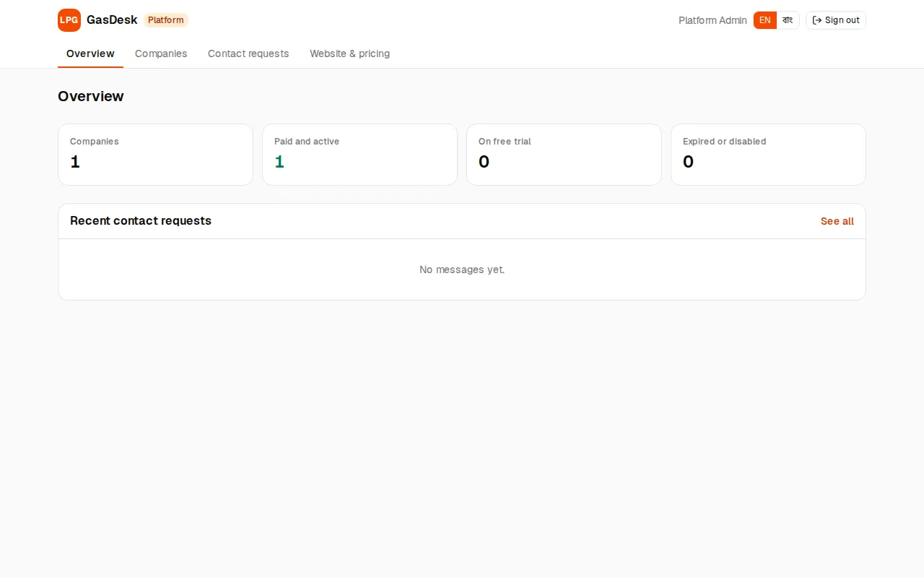
Task: Click the Companies count card
Action: pyautogui.click(x=155, y=155)
